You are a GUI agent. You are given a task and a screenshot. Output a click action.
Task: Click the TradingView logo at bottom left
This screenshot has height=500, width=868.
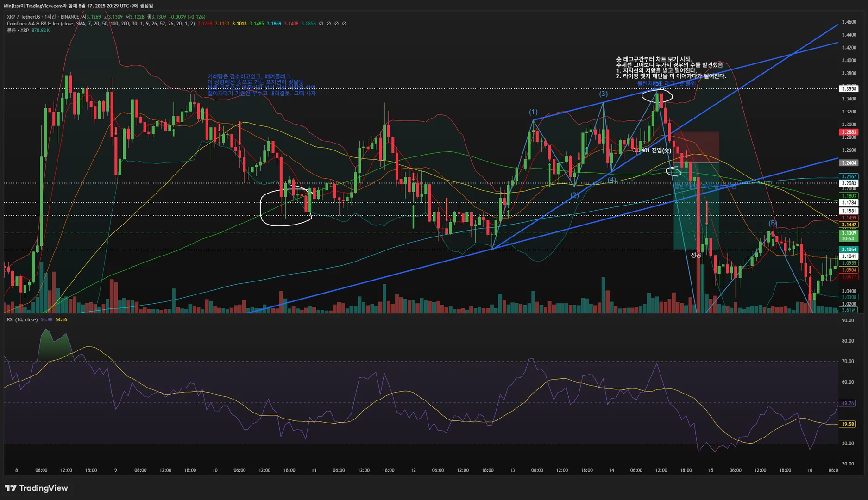click(x=36, y=488)
